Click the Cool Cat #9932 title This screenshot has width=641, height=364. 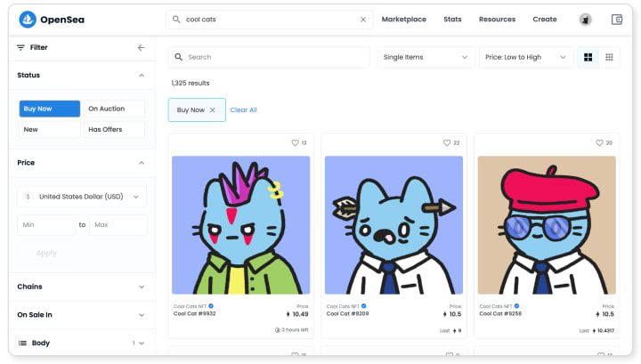tap(195, 314)
